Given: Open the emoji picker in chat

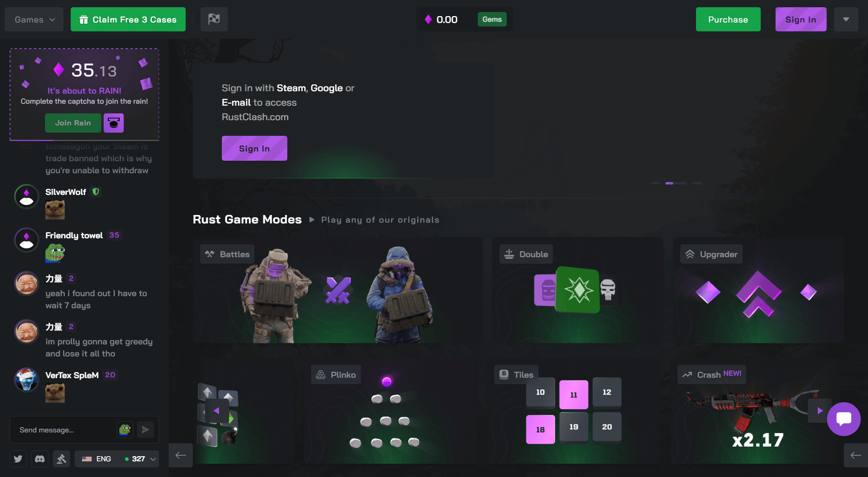Looking at the screenshot, I should click(125, 430).
